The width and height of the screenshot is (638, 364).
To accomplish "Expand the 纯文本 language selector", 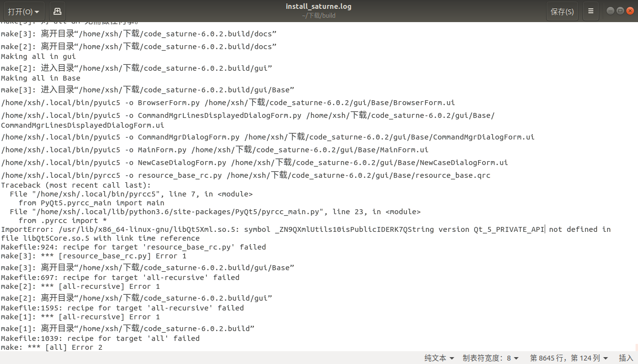I will coord(439,358).
